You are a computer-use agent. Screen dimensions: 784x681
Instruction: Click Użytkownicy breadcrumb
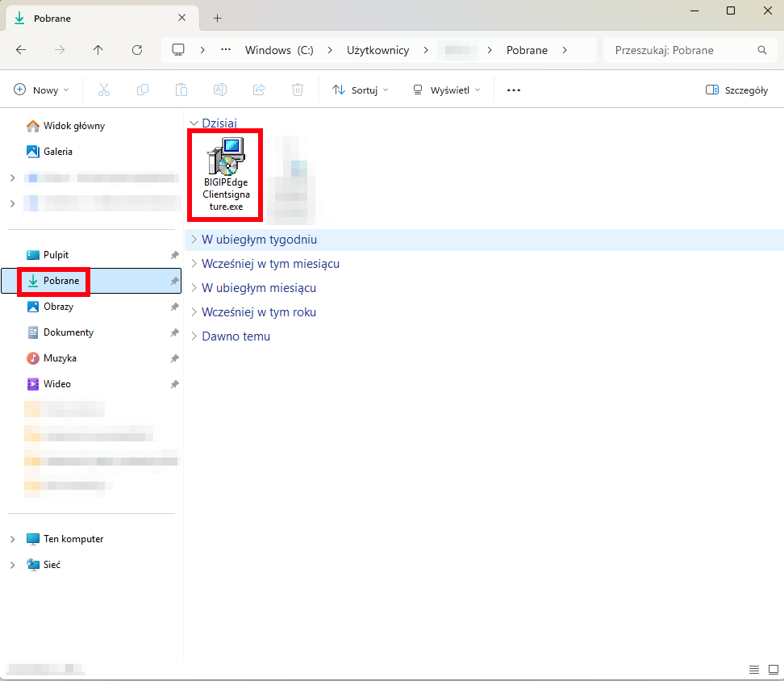(378, 50)
